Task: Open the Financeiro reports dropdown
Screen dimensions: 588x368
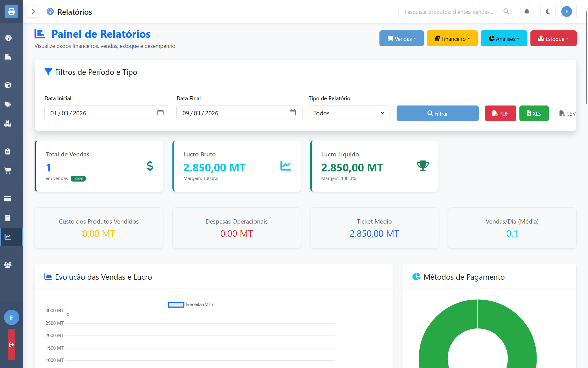Action: click(x=452, y=39)
